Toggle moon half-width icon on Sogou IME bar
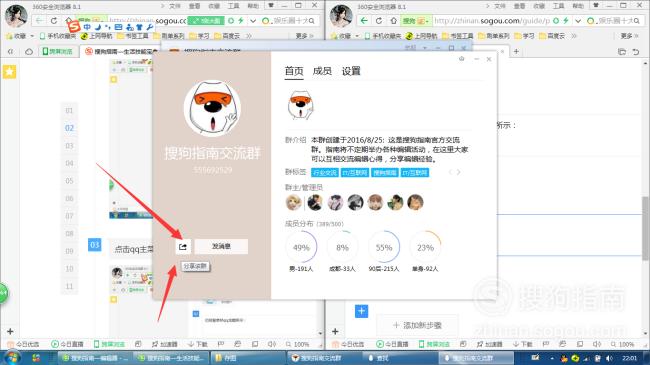Image resolution: width=650 pixels, height=365 pixels. [x=97, y=27]
